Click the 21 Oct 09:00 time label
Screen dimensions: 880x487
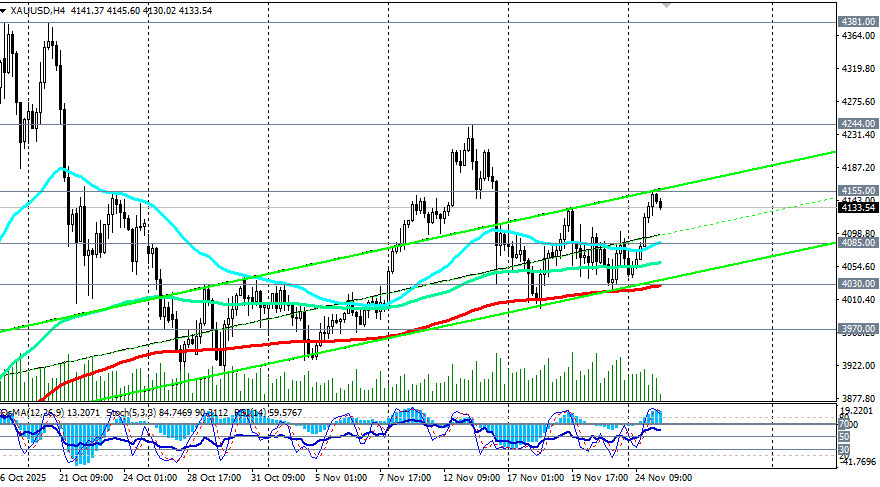86,477
